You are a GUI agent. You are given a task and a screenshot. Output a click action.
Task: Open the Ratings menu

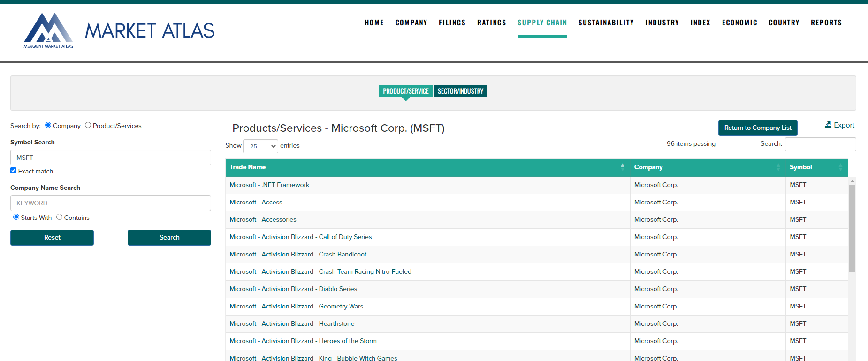491,23
